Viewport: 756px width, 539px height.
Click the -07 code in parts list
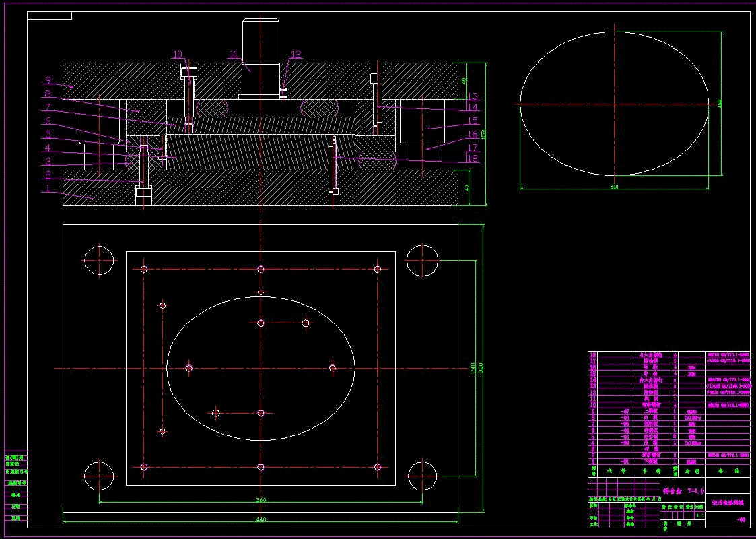pos(626,412)
